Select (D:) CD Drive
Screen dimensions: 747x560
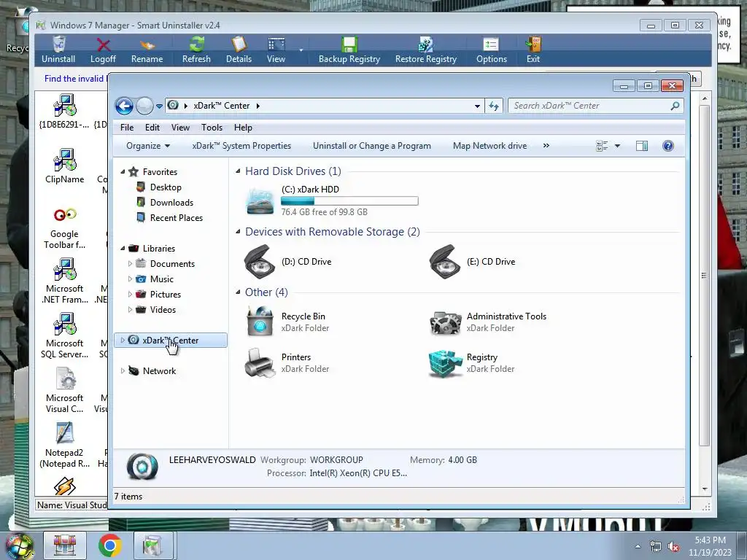(287, 262)
